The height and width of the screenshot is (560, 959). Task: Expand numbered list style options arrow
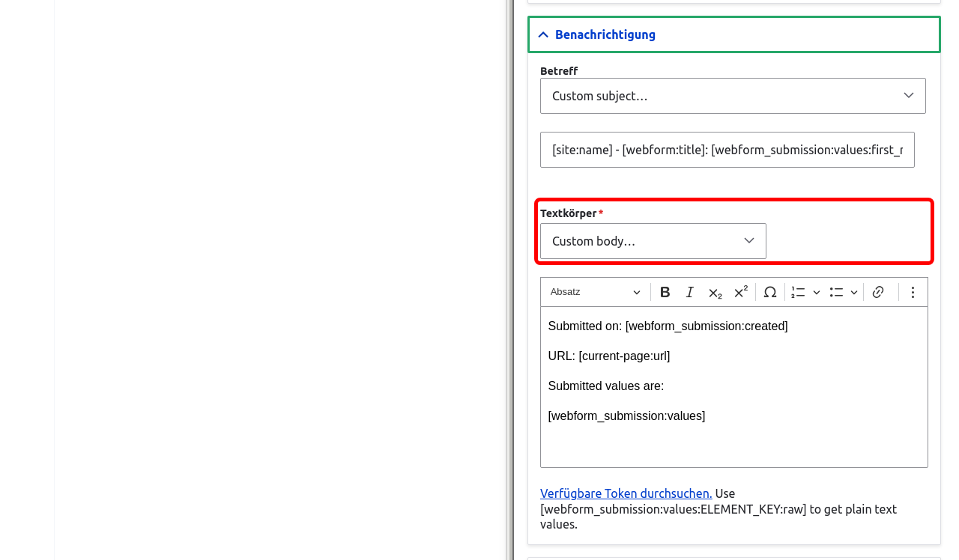(x=817, y=292)
